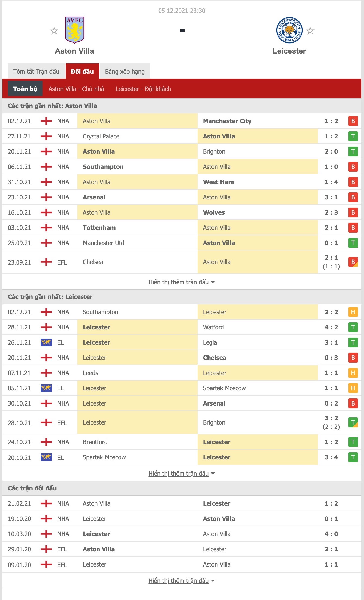364x600 pixels.
Task: Open the Aston Villa club crest
Action: pos(74,30)
